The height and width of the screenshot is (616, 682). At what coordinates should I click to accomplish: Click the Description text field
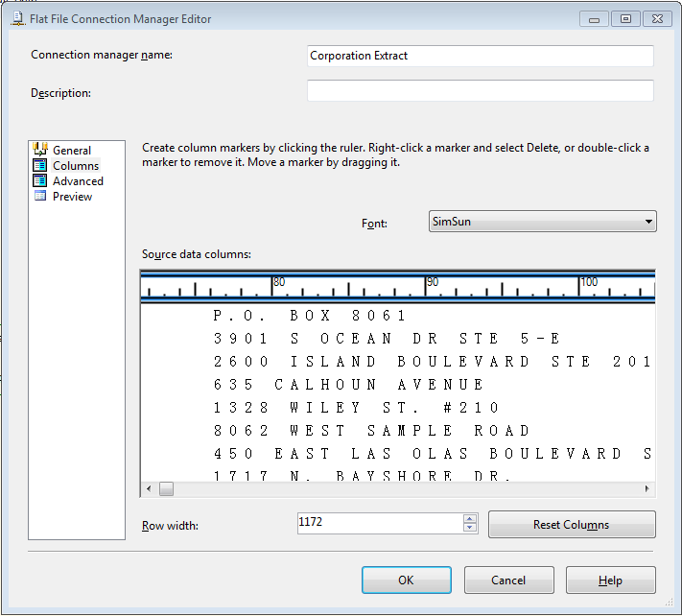click(481, 90)
